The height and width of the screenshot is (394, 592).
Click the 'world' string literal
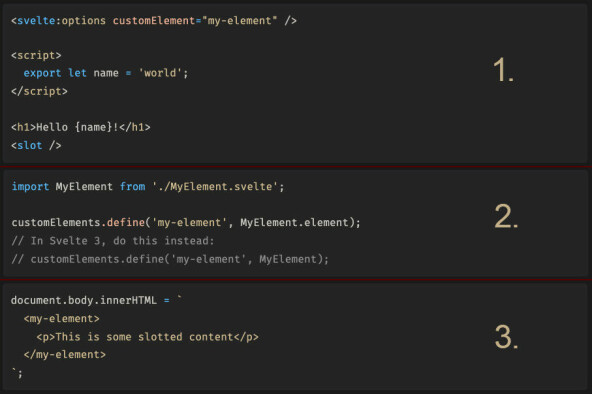[160, 73]
